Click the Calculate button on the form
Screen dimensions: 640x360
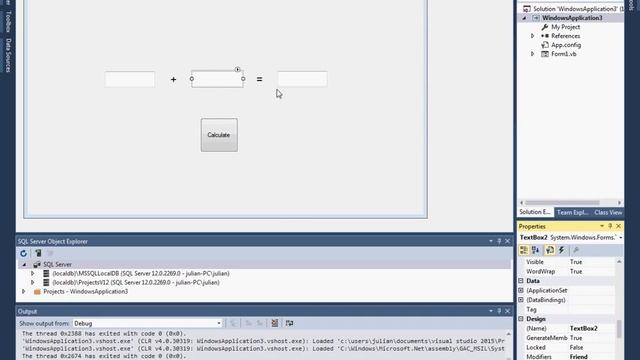(x=219, y=135)
